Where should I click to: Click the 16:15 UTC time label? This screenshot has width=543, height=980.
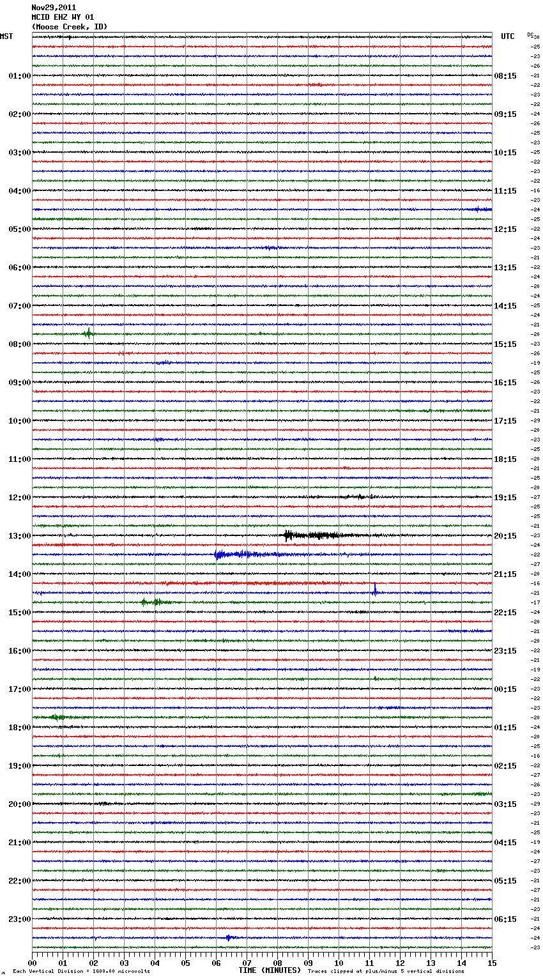click(505, 383)
